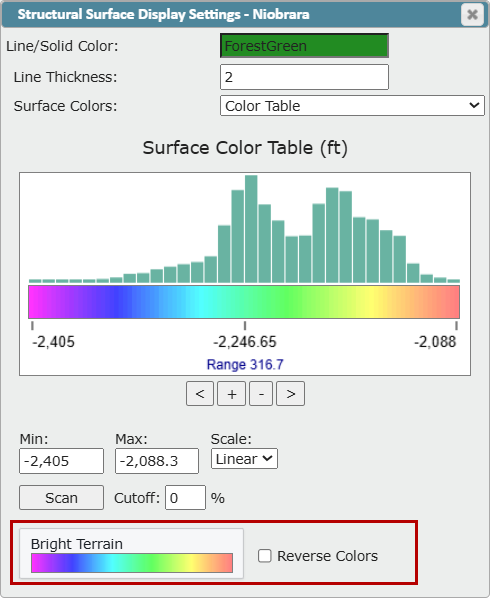
Task: Click the Scan button
Action: coord(61,498)
